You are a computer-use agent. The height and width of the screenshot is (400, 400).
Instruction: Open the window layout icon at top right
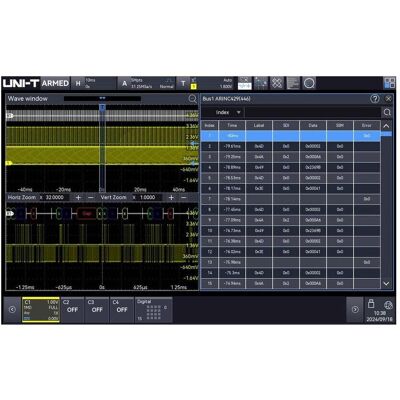(389, 83)
